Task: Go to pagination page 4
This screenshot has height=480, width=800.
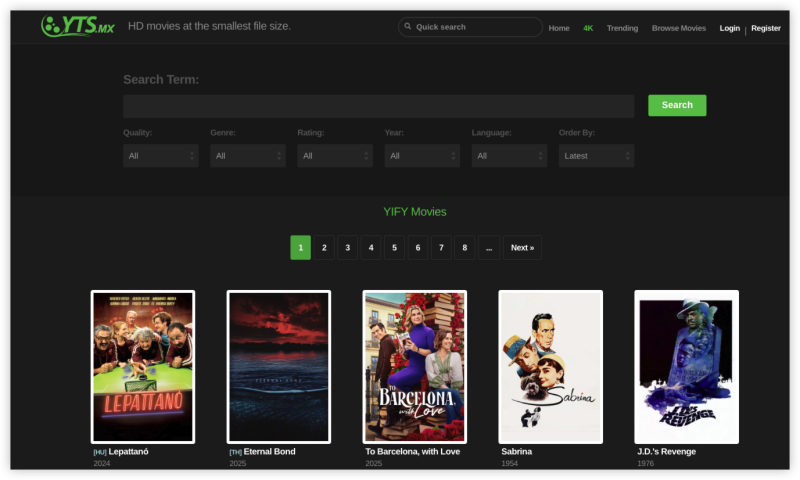Action: pyautogui.click(x=371, y=247)
